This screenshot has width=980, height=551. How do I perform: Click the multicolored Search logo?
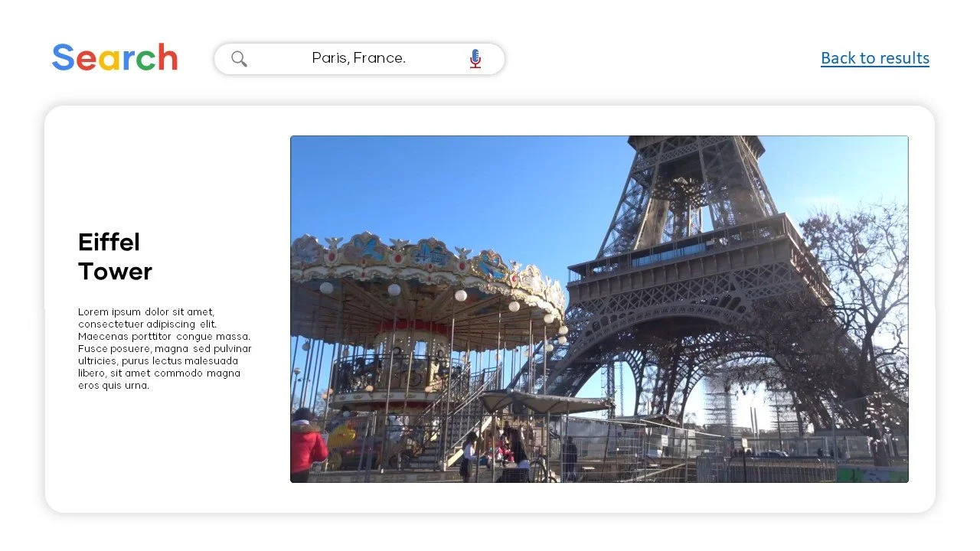pyautogui.click(x=114, y=57)
